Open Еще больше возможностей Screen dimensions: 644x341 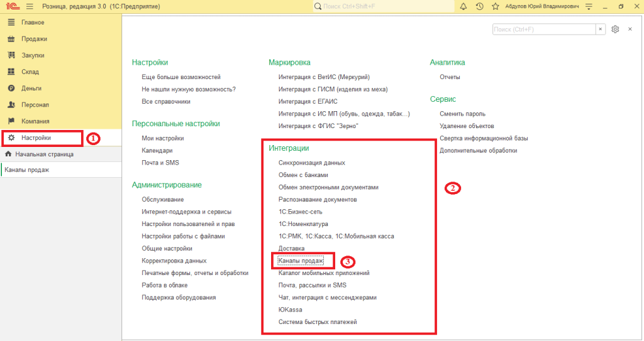click(x=181, y=77)
